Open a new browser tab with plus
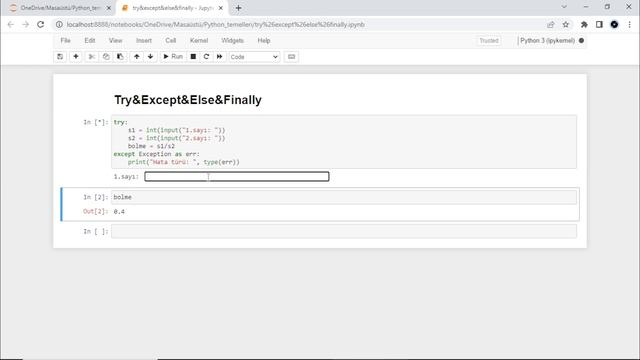Image resolution: width=640 pixels, height=360 pixels. tap(238, 8)
